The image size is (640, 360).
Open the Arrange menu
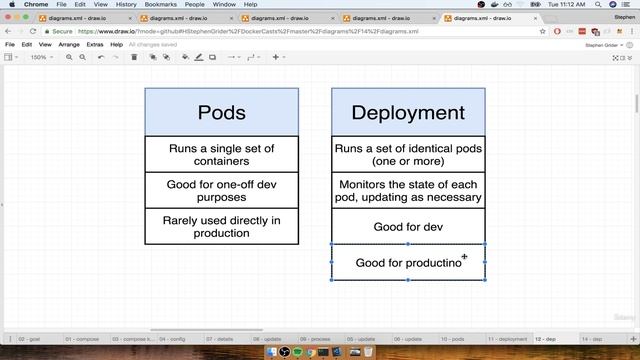[x=69, y=44]
